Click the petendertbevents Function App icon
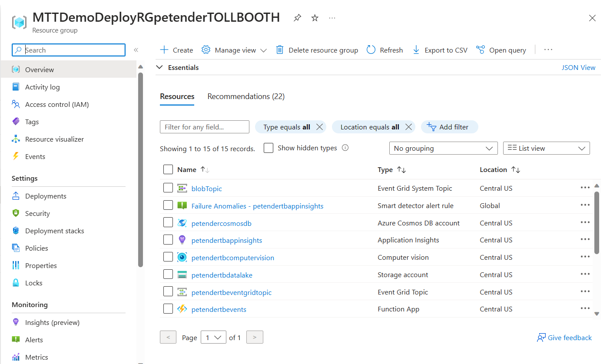The height and width of the screenshot is (364, 610). click(182, 309)
